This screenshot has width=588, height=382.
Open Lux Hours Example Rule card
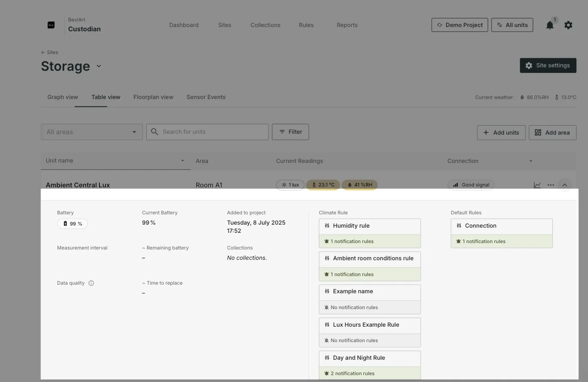point(370,332)
